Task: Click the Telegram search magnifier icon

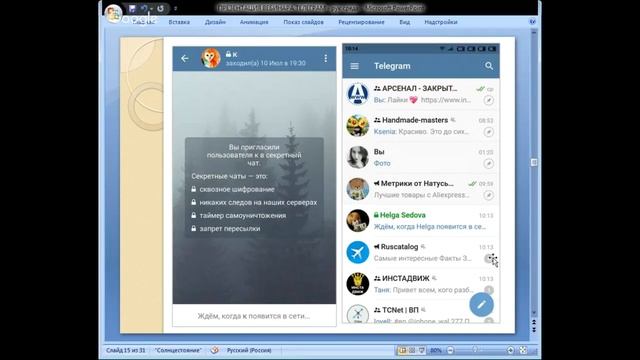Action: 489,66
